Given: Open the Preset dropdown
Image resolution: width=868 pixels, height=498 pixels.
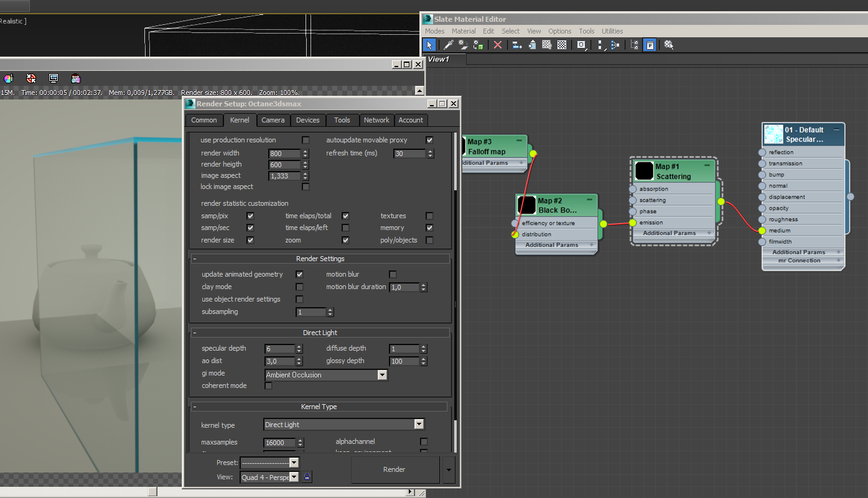Looking at the screenshot, I should [269, 463].
